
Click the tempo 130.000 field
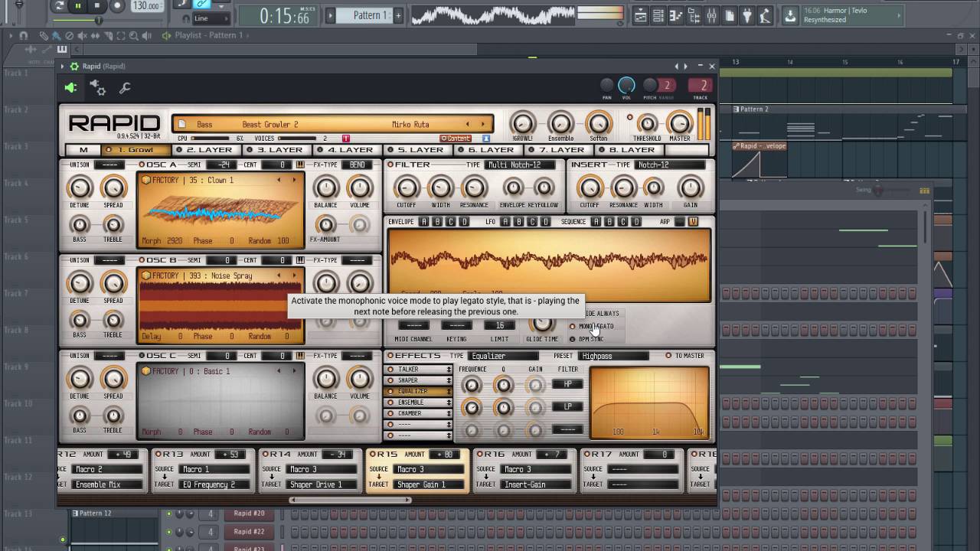tap(147, 6)
